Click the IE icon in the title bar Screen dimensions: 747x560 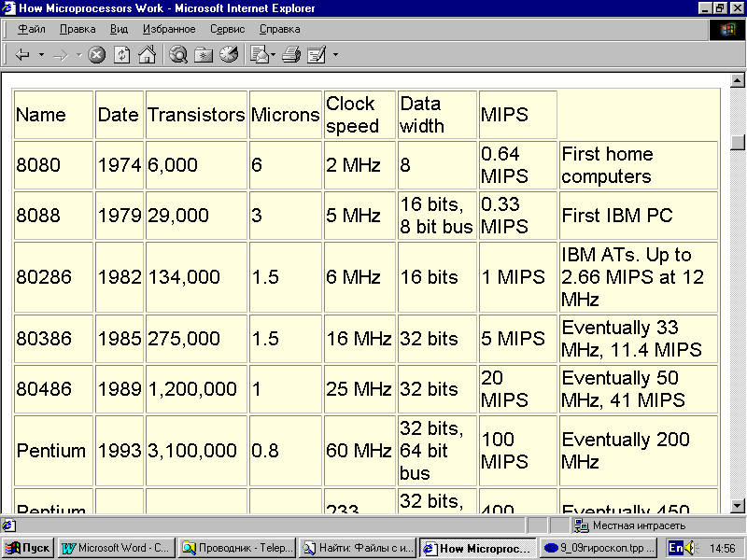pos(8,8)
